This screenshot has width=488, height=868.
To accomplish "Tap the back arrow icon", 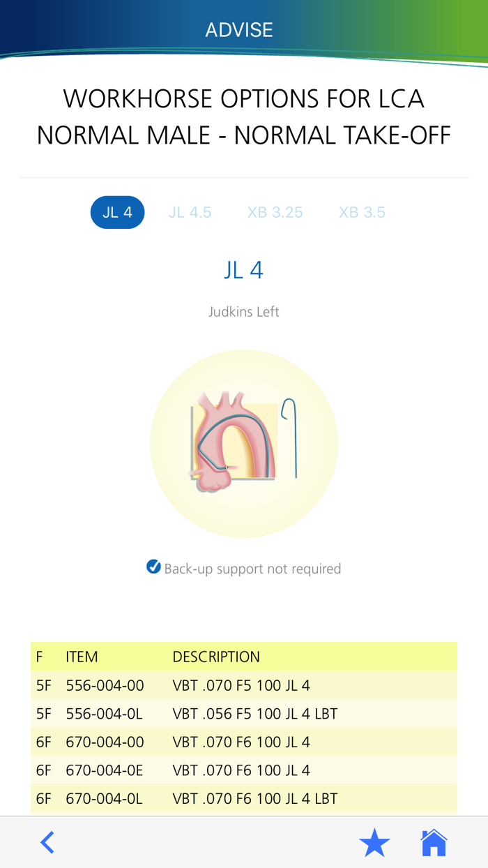I will click(x=47, y=842).
